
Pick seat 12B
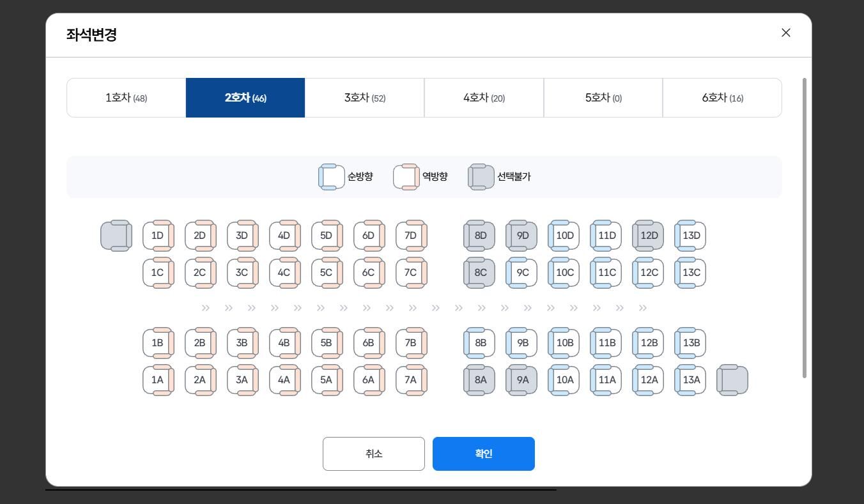click(648, 343)
